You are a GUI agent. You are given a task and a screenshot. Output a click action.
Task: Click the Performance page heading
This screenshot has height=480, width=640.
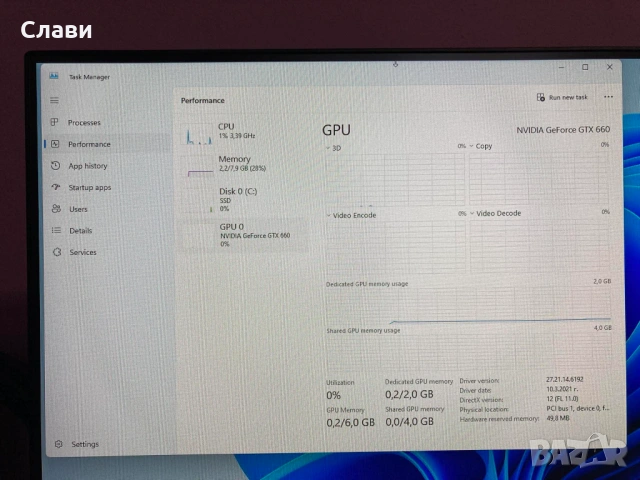(x=203, y=100)
